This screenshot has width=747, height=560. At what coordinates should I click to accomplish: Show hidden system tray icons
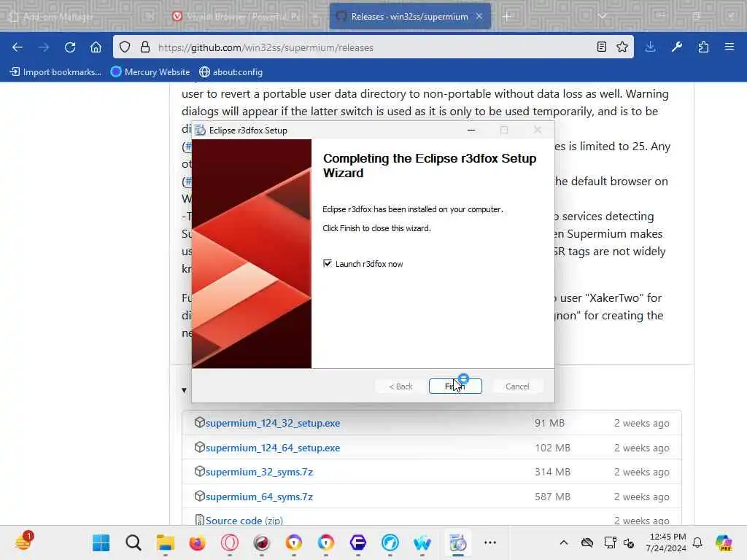(x=564, y=542)
